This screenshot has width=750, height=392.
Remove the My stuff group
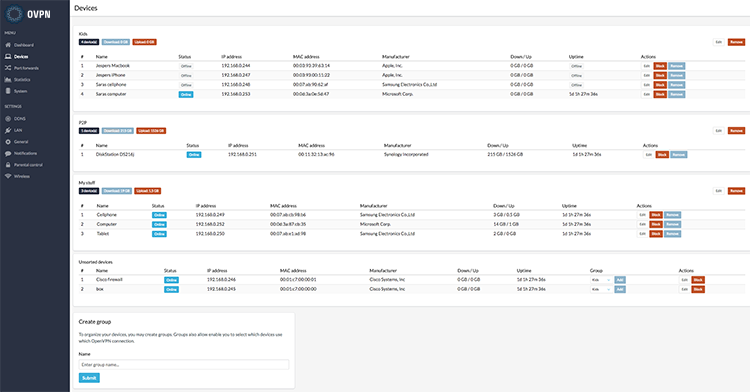point(736,191)
